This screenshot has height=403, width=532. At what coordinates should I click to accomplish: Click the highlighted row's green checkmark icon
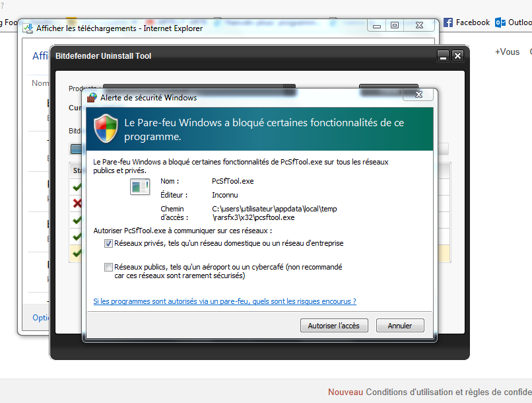[77, 253]
